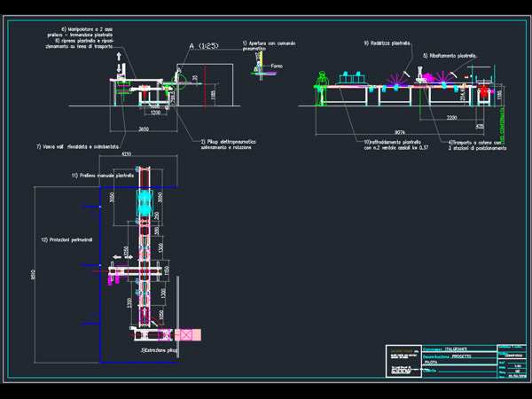
Task: Click the "PILOTA" title block text
Action: (431, 363)
